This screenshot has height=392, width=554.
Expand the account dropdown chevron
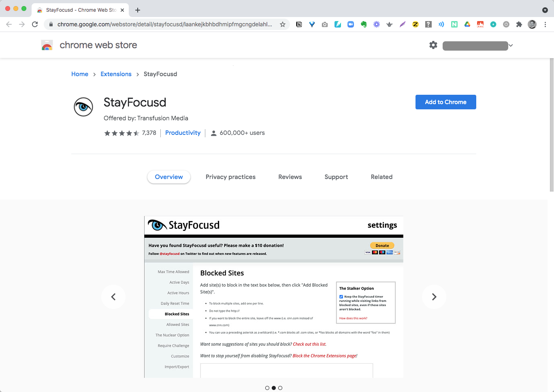click(x=511, y=45)
